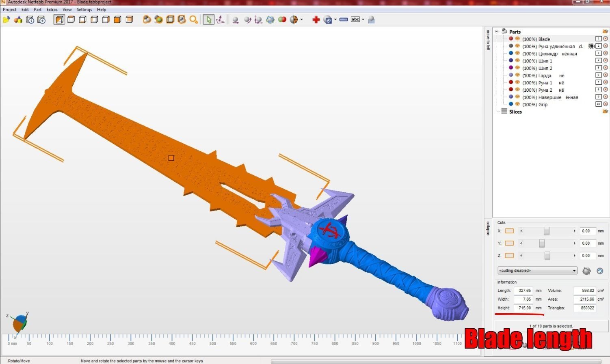Click the collapse panel vertical tab
This screenshot has width=610, height=364.
(x=488, y=228)
